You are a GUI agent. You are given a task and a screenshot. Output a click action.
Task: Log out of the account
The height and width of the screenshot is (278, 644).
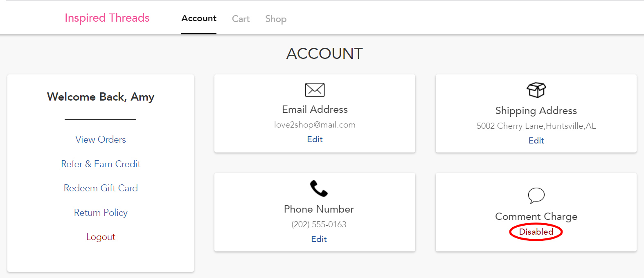[x=101, y=237]
